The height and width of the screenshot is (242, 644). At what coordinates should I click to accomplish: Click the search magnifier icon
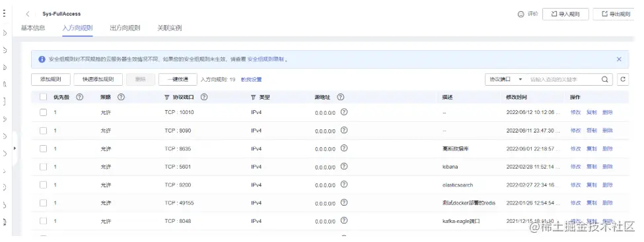coord(604,80)
